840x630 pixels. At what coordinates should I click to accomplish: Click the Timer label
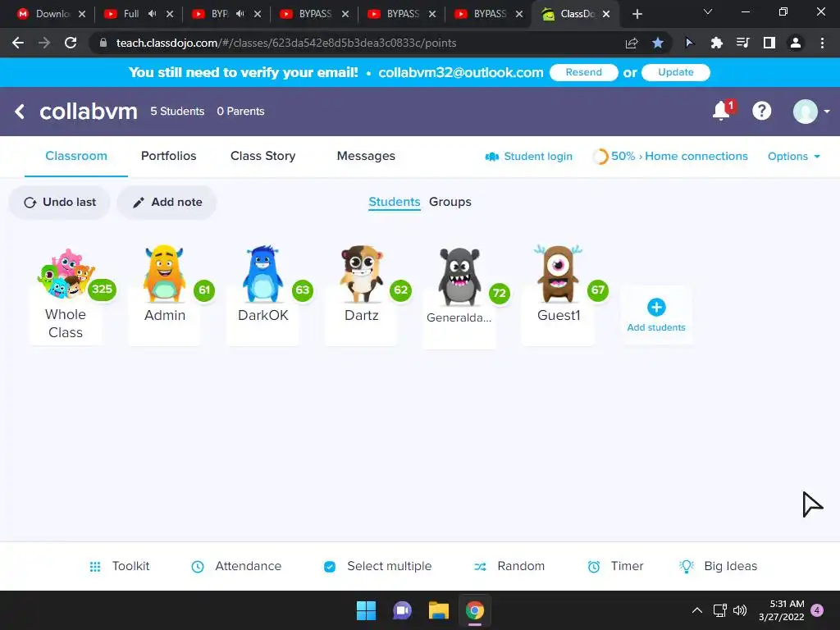(x=627, y=566)
